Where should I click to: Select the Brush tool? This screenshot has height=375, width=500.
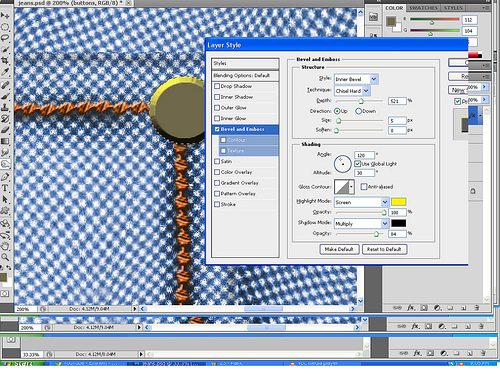tap(5, 96)
